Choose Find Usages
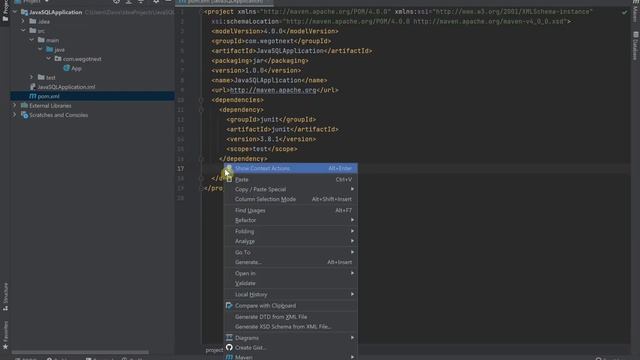640x360 pixels. [291, 210]
